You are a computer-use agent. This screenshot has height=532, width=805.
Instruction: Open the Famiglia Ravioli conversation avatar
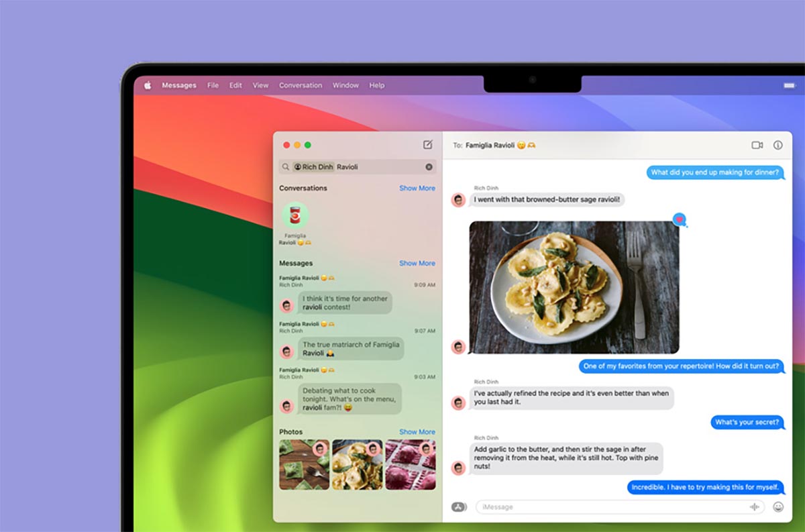click(295, 215)
